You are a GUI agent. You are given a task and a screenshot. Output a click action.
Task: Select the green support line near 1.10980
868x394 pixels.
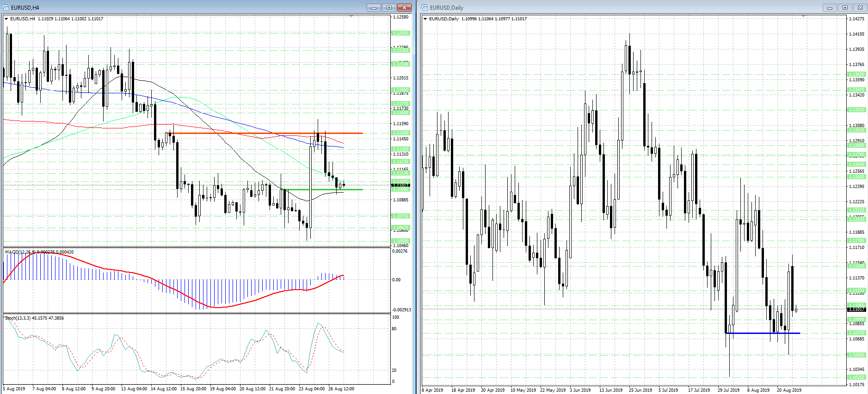[x=323, y=189]
